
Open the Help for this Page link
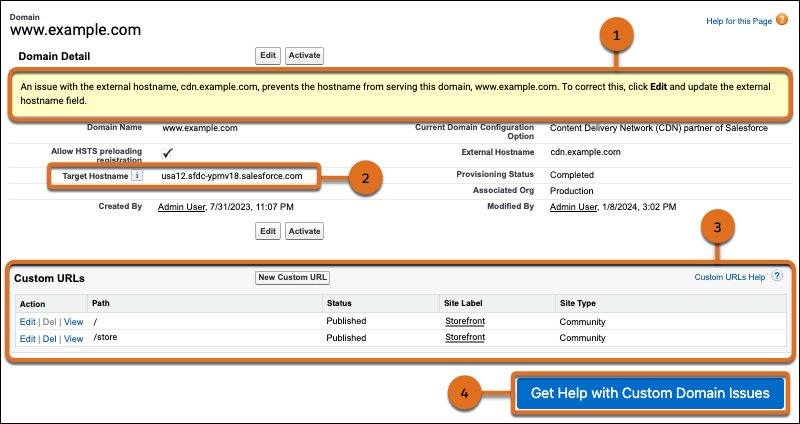click(739, 19)
